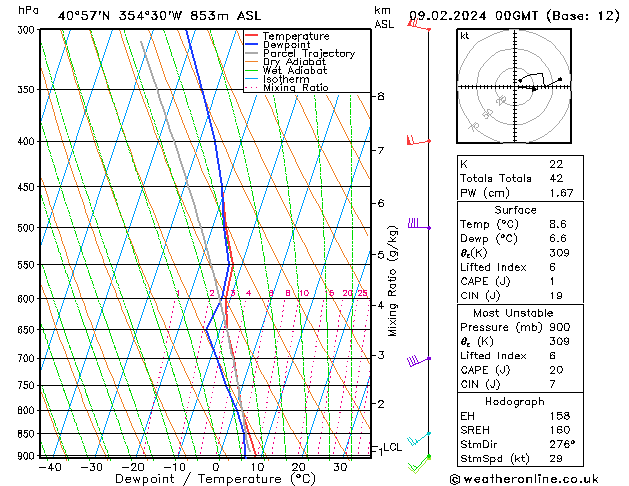Click the weatheronline.co.uk copyright text
The height and width of the screenshot is (486, 629).
pos(524,479)
